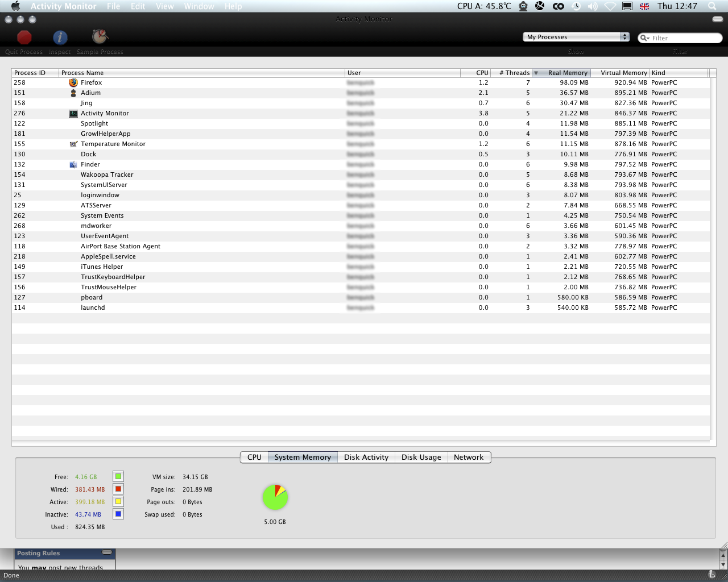The height and width of the screenshot is (582, 728).
Task: Click the toolbar toggle pill button
Action: [717, 19]
